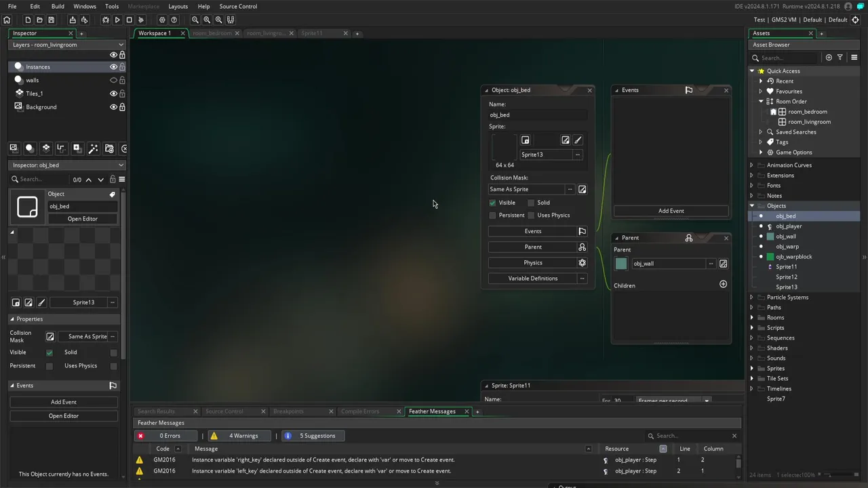Viewport: 868px width, 488px height.
Task: Switch to Search Results tab
Action: click(x=156, y=411)
